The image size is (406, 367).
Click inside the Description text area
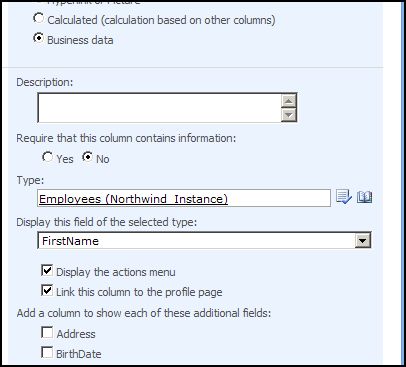point(160,108)
